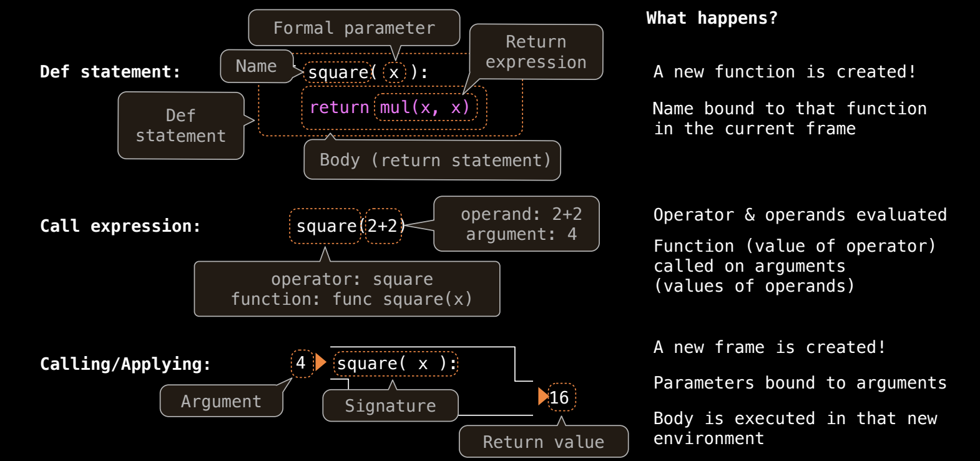Select 'Operator & operands evaluated' text
The image size is (980, 461).
coord(800,215)
